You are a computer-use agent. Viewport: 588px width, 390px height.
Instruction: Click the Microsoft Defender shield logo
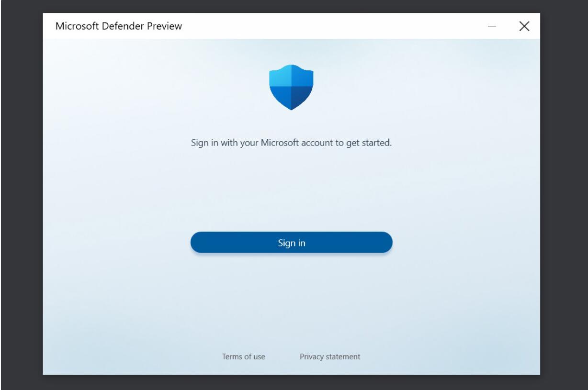pyautogui.click(x=291, y=87)
